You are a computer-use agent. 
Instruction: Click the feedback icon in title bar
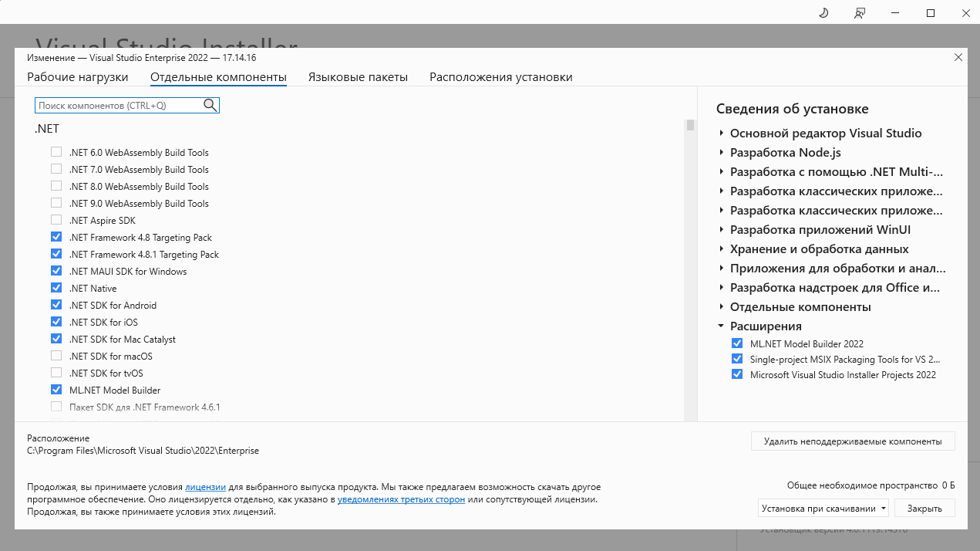[860, 13]
